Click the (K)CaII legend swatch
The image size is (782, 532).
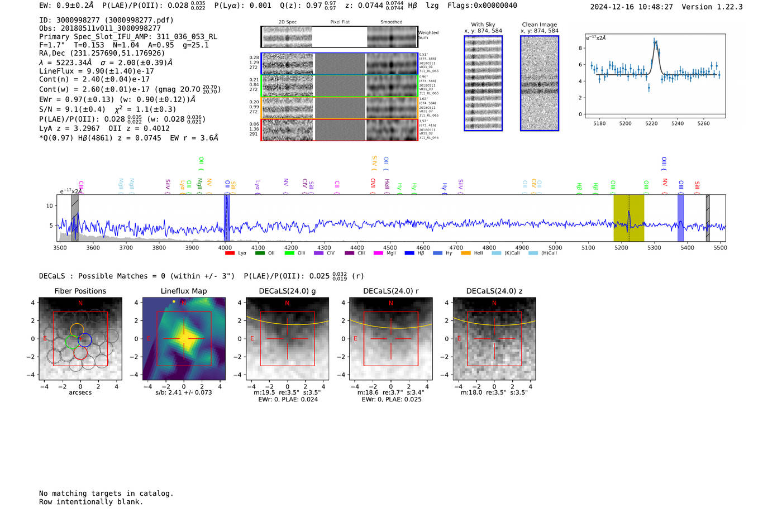click(496, 253)
